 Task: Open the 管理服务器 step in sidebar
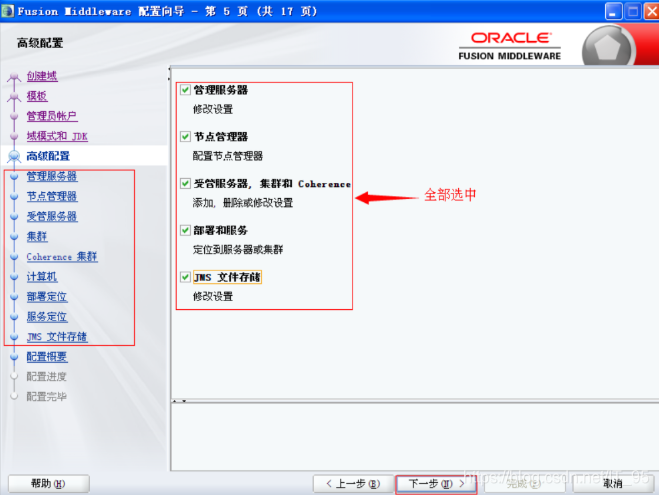click(x=52, y=176)
